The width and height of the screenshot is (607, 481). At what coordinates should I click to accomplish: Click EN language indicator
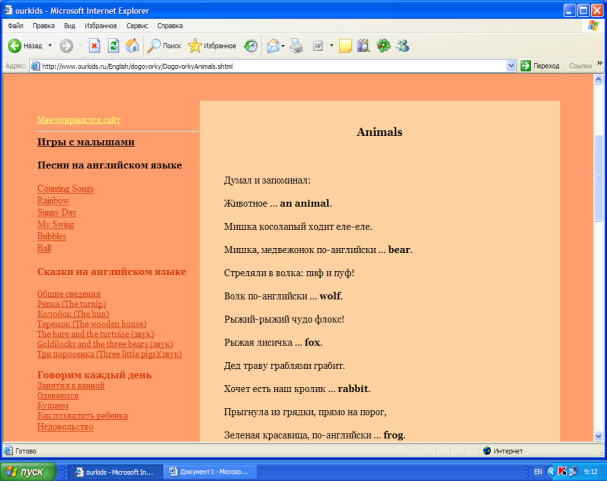click(538, 471)
